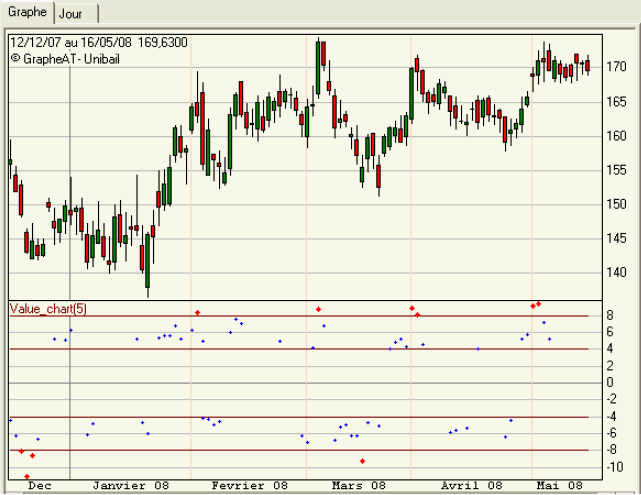641x495 pixels.
Task: Click the red diamond above 8 in early February
Action: pos(197,313)
